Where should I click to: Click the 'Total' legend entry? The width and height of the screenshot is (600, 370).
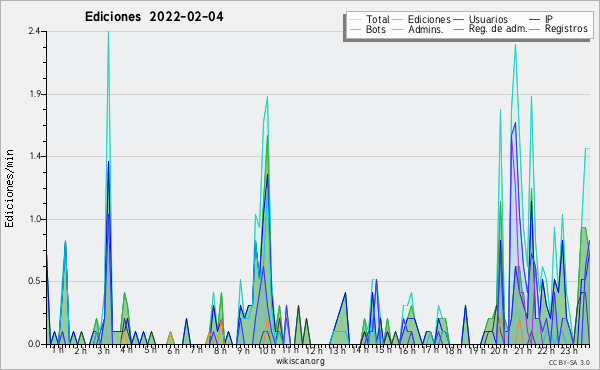click(x=378, y=19)
